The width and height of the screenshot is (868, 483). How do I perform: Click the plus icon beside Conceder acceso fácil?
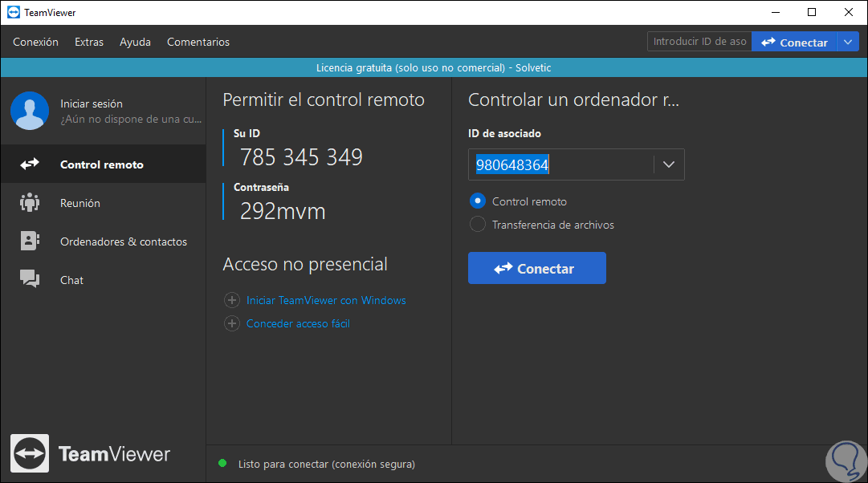coord(232,323)
